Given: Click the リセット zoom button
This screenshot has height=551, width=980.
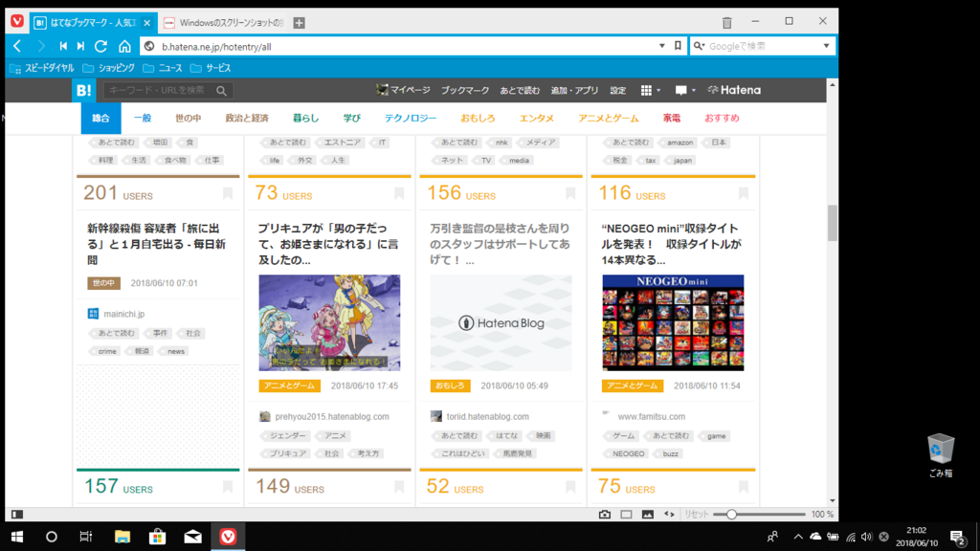Looking at the screenshot, I should [697, 514].
